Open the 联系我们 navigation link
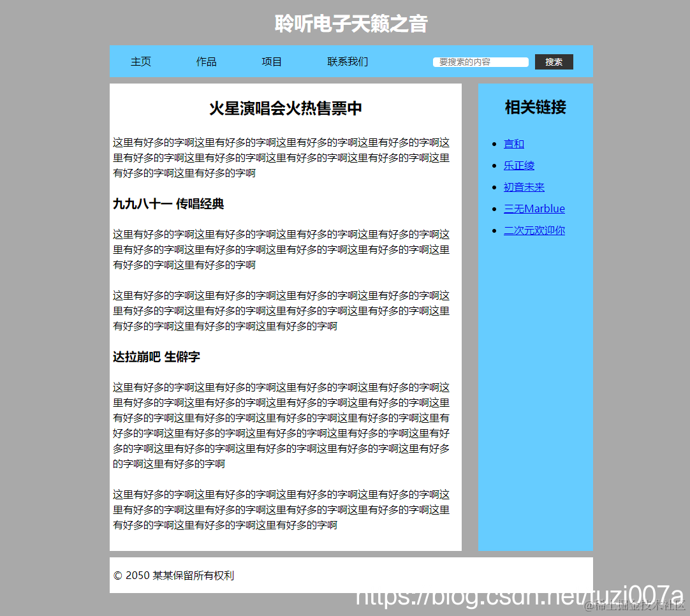This screenshot has height=616, width=690. tap(347, 62)
